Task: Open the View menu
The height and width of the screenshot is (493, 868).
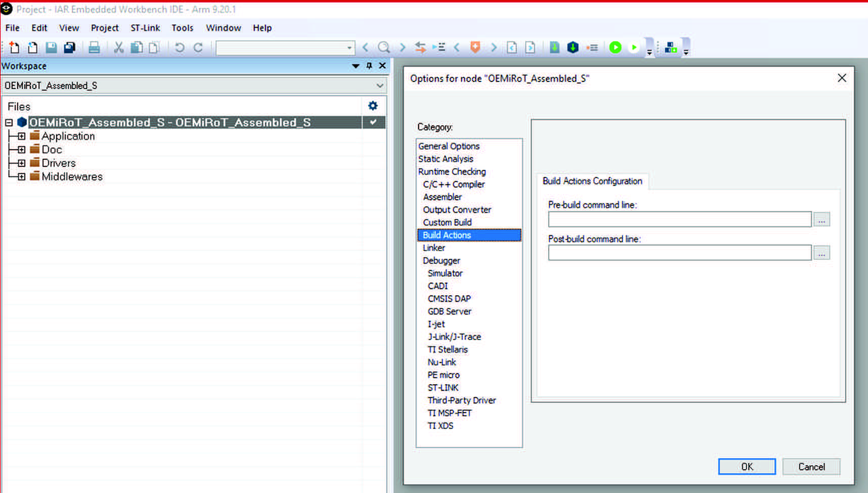Action: tap(69, 28)
